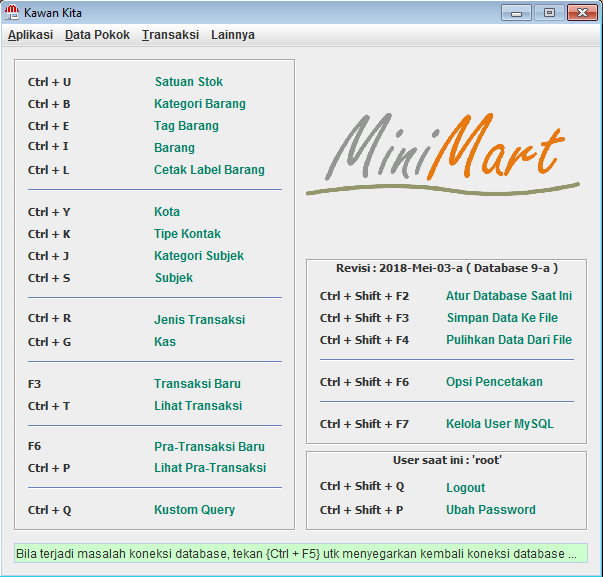Open Opsi Pencetakan

(494, 382)
